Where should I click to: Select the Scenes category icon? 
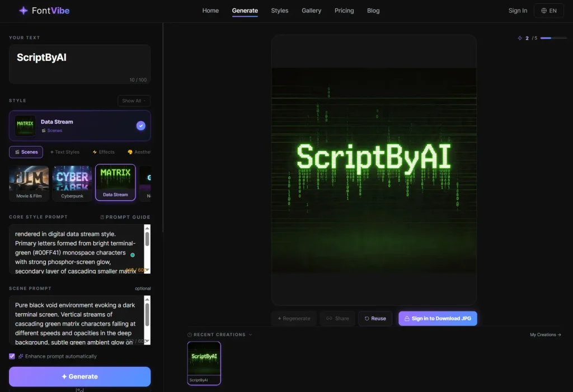click(17, 152)
